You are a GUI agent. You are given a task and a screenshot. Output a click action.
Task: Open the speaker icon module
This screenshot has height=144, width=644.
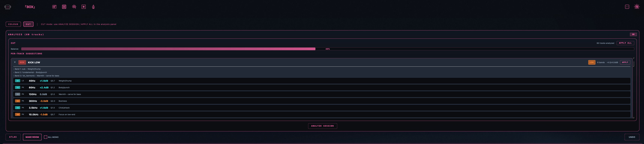tap(64, 7)
